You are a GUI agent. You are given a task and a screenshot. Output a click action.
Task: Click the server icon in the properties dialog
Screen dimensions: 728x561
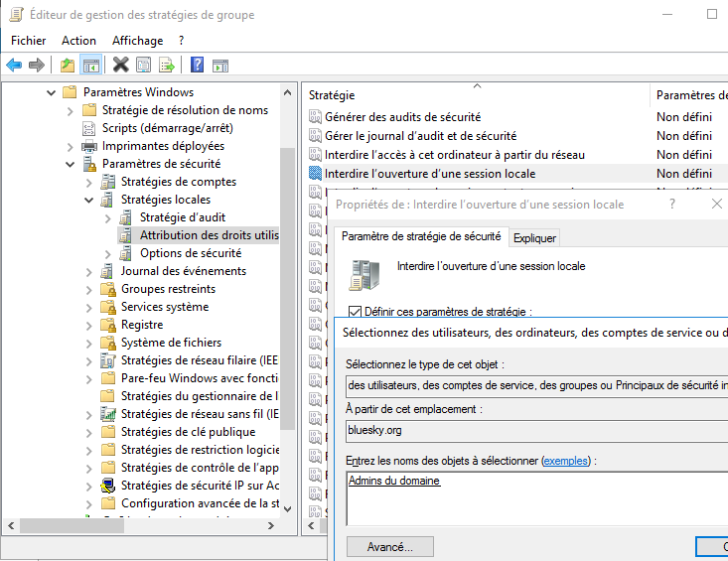click(364, 275)
